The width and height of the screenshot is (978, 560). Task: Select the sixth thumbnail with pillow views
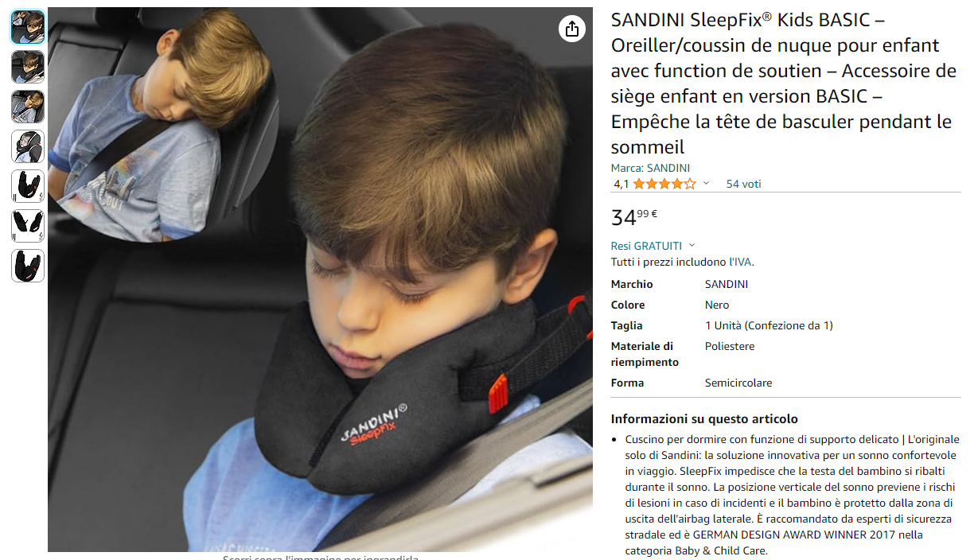[x=28, y=226]
